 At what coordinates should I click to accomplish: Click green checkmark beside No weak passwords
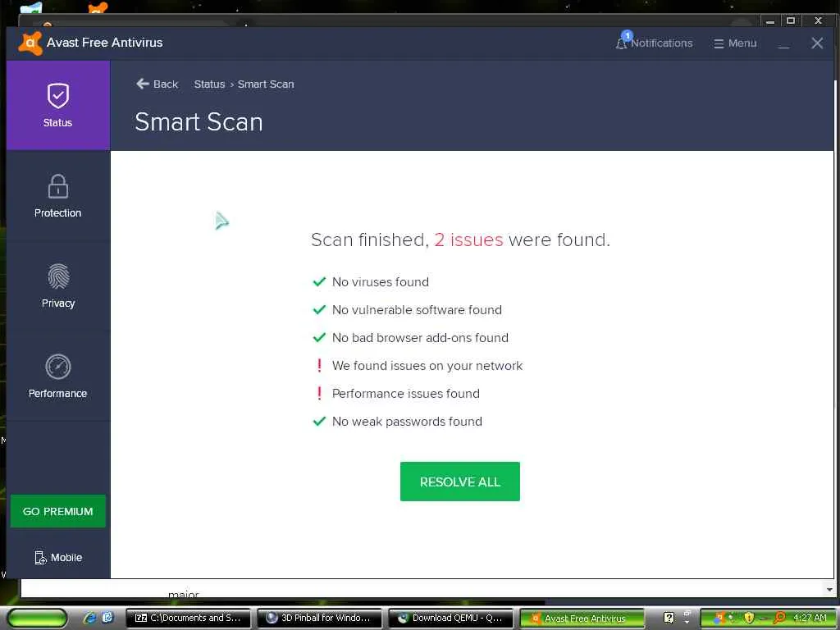[319, 421]
